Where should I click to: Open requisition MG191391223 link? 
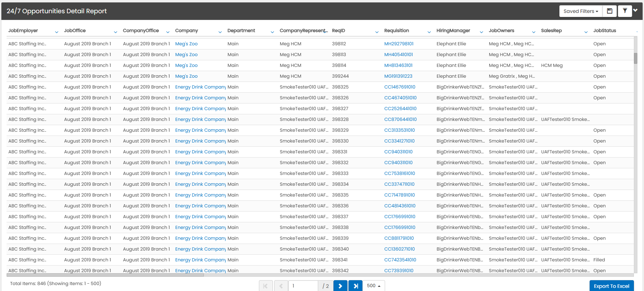pos(398,76)
